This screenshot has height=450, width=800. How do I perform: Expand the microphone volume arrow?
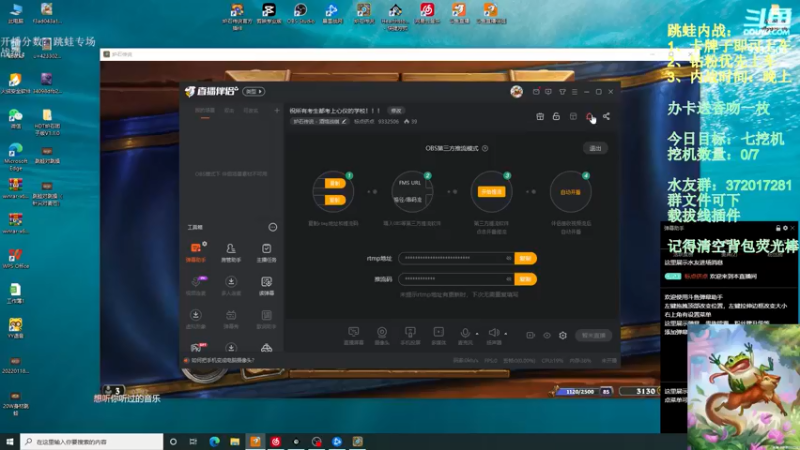pyautogui.click(x=477, y=334)
